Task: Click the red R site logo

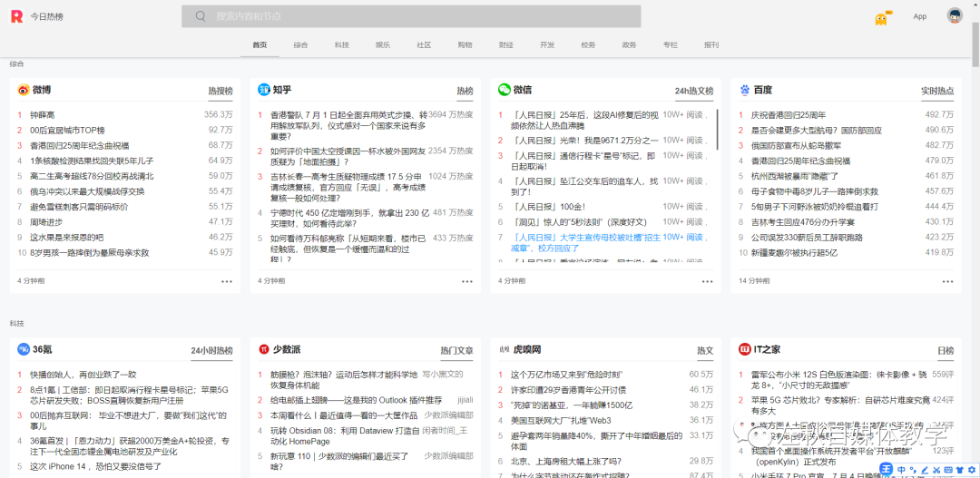Action: coord(17,16)
